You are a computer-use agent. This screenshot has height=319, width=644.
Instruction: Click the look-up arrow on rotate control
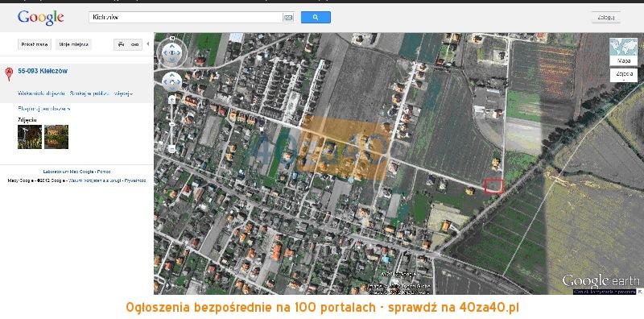(x=172, y=45)
